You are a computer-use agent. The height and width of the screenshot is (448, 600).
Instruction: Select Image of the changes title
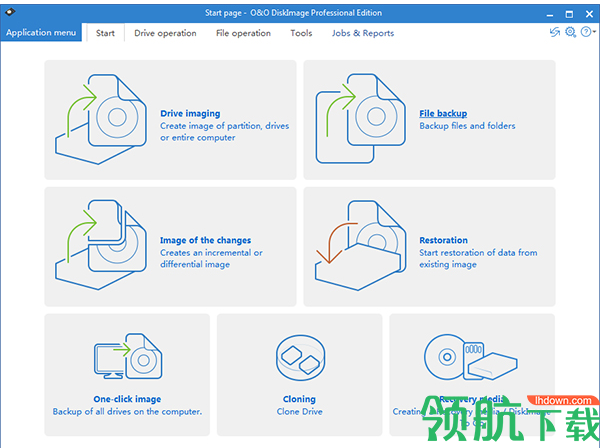coord(205,240)
